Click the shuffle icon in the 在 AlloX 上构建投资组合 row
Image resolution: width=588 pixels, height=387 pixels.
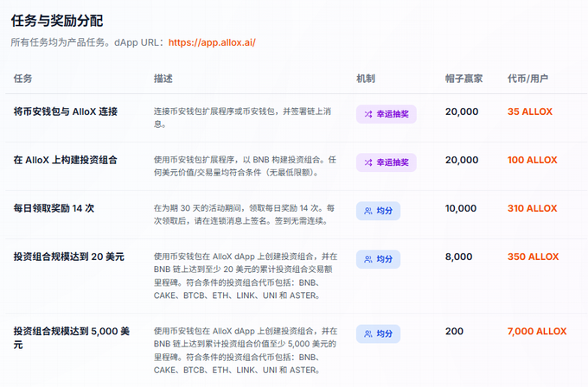pyautogui.click(x=368, y=162)
